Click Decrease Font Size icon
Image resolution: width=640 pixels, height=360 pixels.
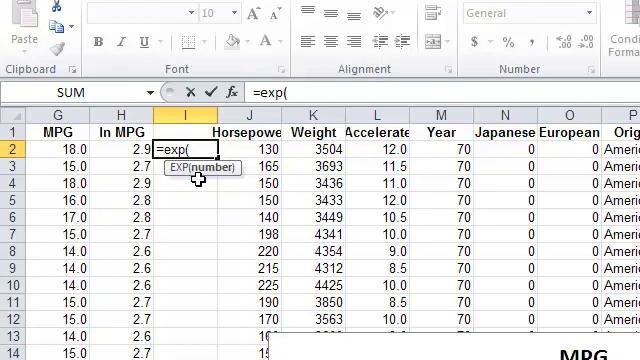point(276,14)
